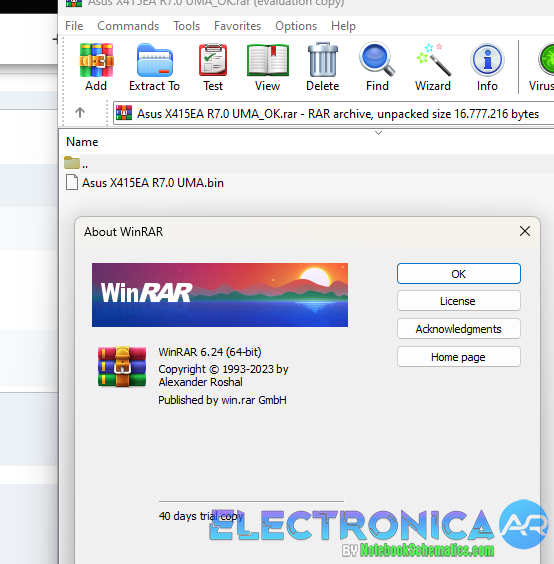Click the 'WinRAR 6.24 (64-bit)' version text
The image size is (554, 564).
pos(210,352)
